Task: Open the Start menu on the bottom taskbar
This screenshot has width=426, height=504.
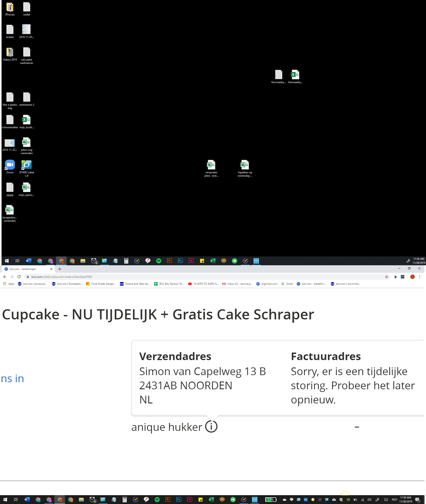Action: [x=5, y=500]
